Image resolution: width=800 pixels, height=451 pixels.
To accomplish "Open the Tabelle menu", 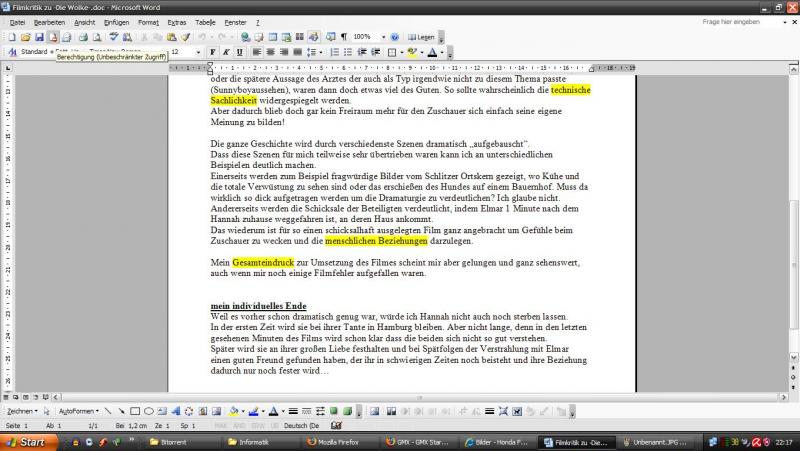I will click(x=205, y=22).
